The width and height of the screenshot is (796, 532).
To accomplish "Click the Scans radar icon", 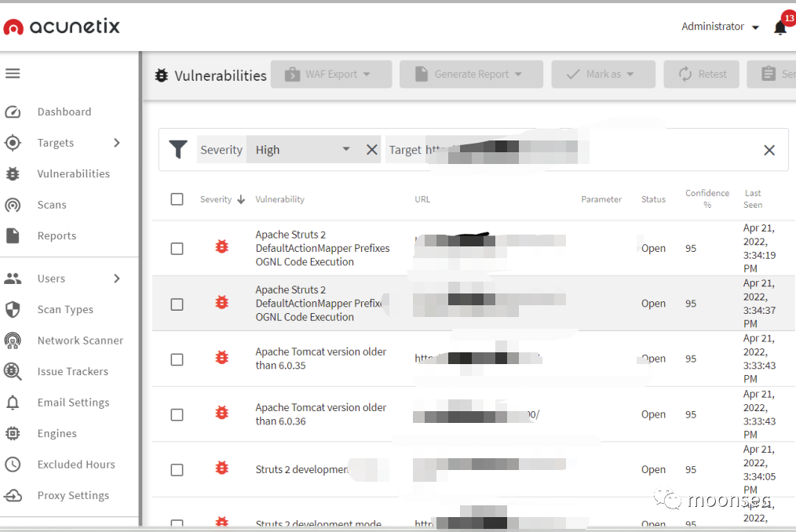I will coord(13,205).
